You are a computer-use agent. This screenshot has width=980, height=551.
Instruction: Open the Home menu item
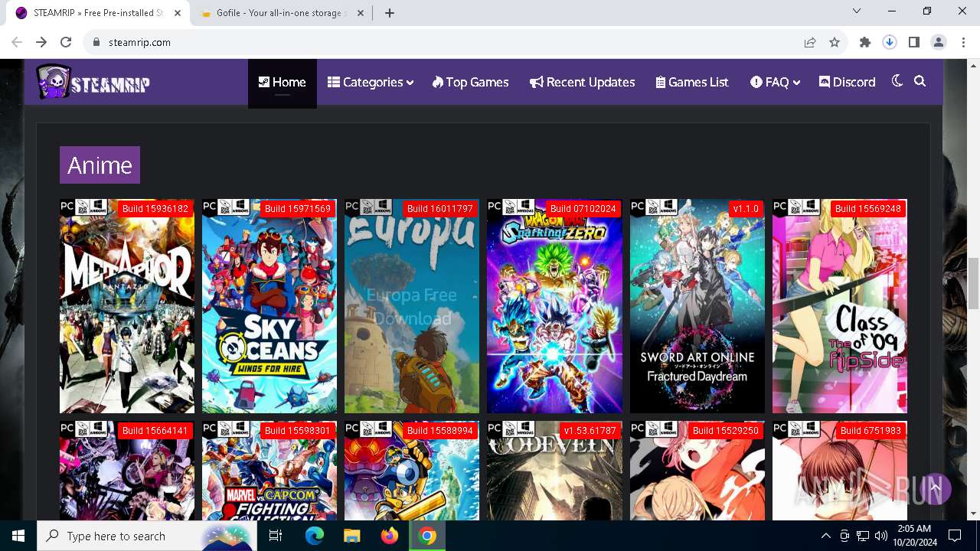point(282,82)
